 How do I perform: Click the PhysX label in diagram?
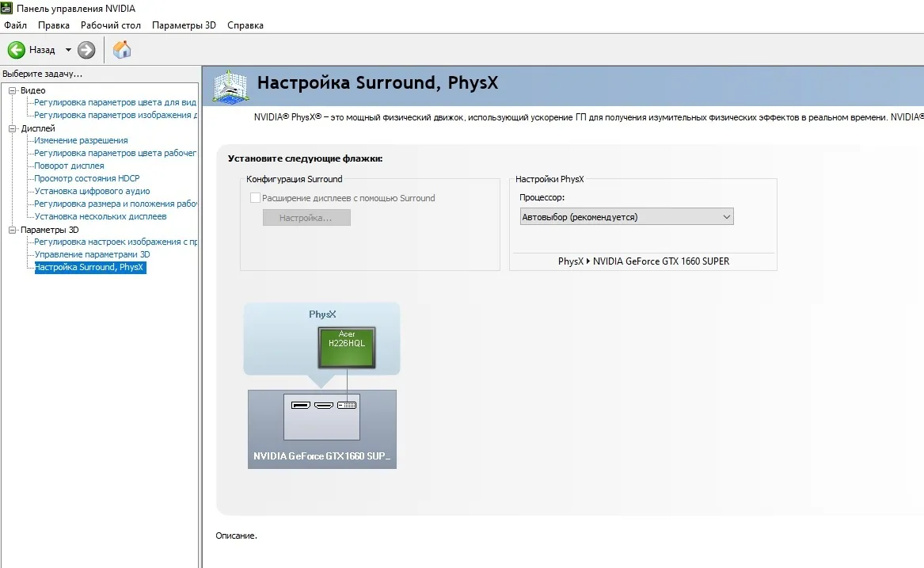322,314
